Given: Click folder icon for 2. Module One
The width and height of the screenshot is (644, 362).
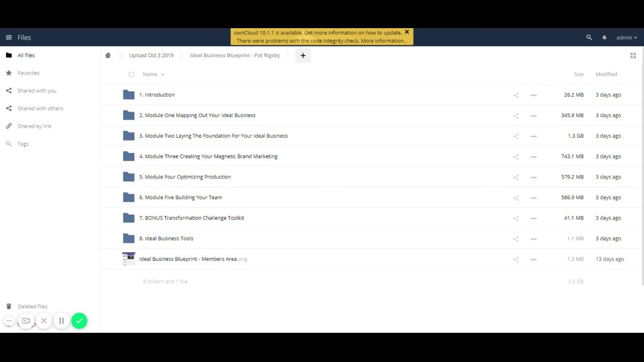Looking at the screenshot, I should point(129,115).
